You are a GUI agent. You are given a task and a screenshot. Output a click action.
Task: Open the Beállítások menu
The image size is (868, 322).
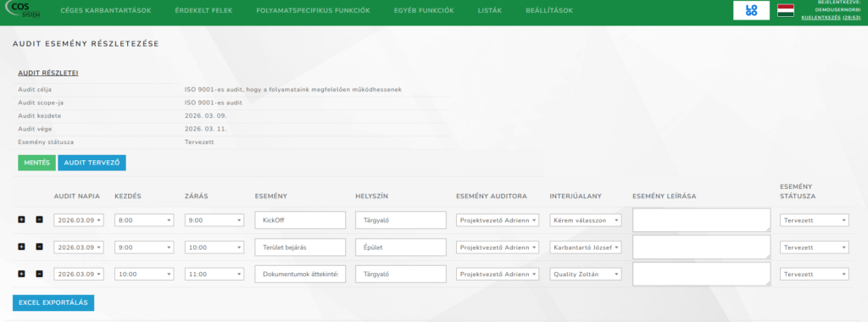549,10
